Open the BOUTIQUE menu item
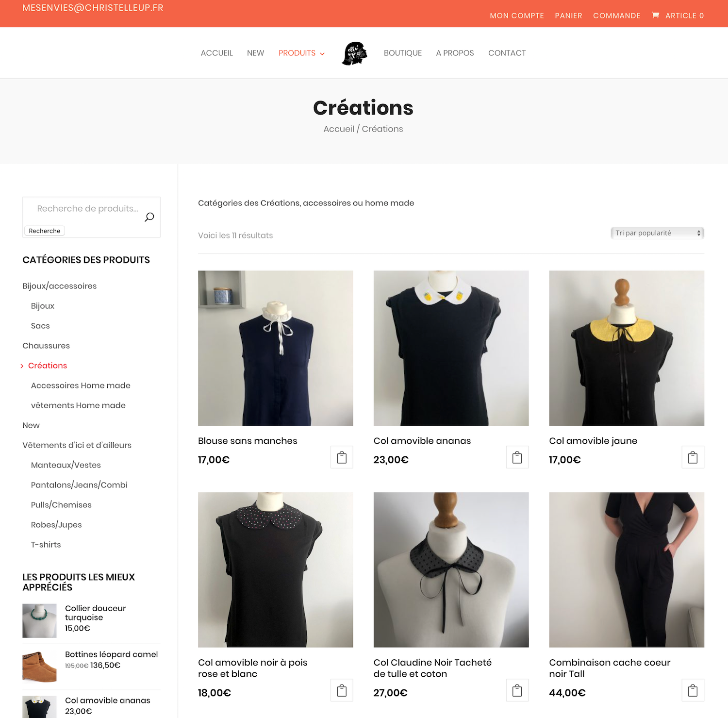 [x=403, y=53]
